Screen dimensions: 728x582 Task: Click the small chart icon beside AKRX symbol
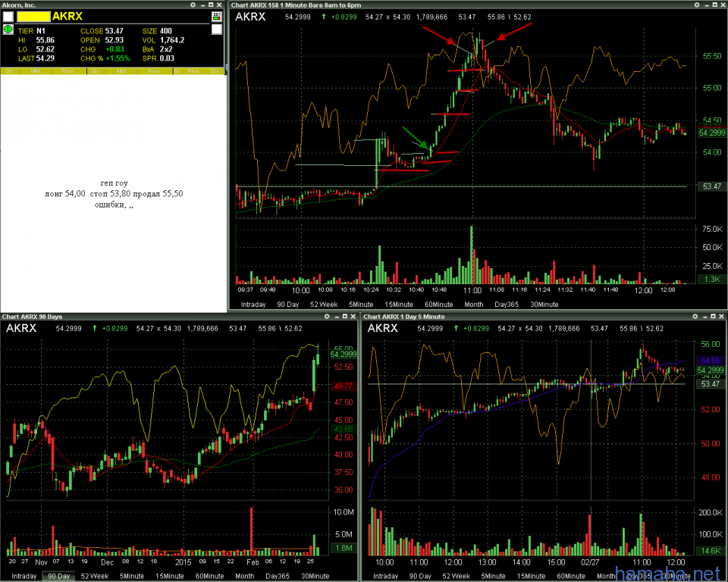[216, 17]
